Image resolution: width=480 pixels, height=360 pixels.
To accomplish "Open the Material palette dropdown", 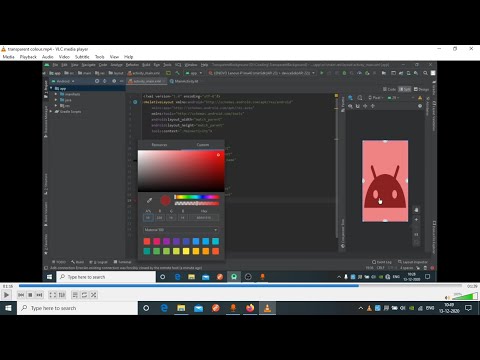I will [181, 230].
